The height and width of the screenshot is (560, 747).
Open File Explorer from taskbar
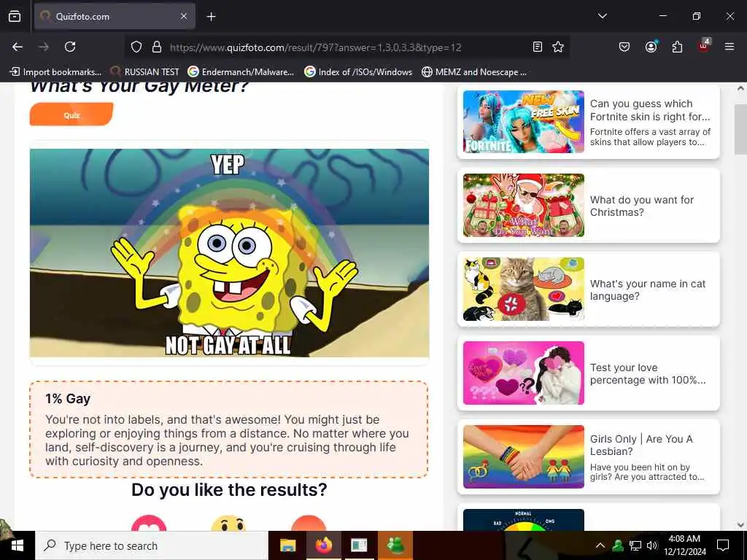[x=287, y=545]
